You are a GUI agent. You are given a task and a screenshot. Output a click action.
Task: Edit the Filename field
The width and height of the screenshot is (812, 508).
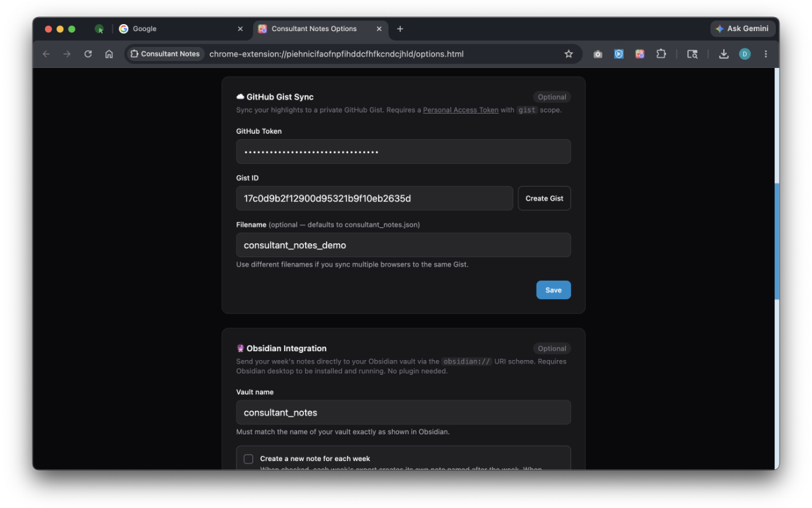click(403, 245)
